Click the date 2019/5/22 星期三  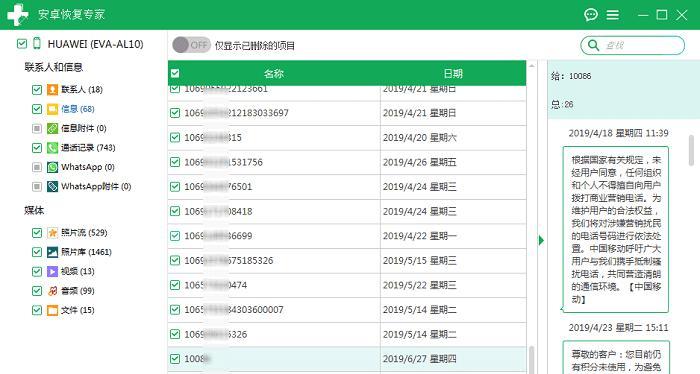tap(420, 285)
